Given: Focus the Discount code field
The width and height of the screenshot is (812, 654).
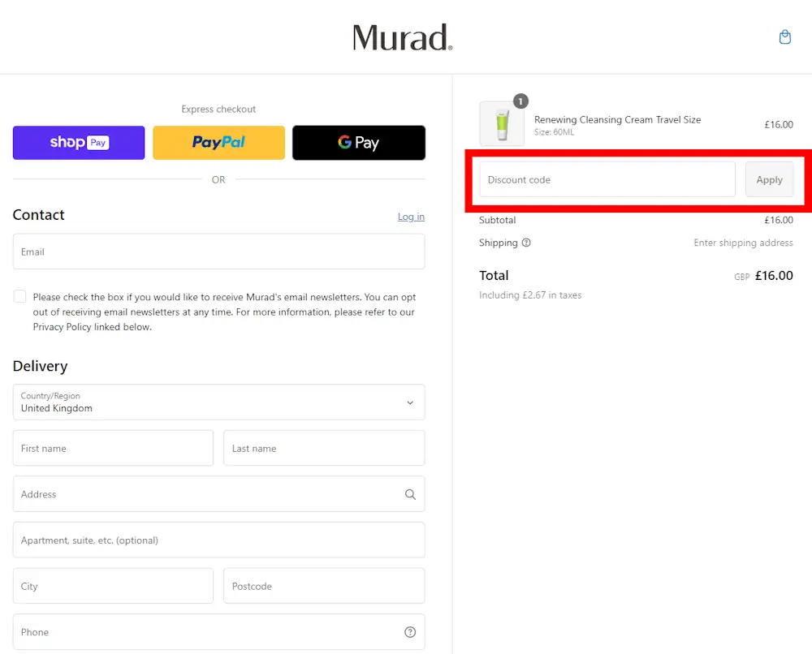Looking at the screenshot, I should click(x=607, y=179).
